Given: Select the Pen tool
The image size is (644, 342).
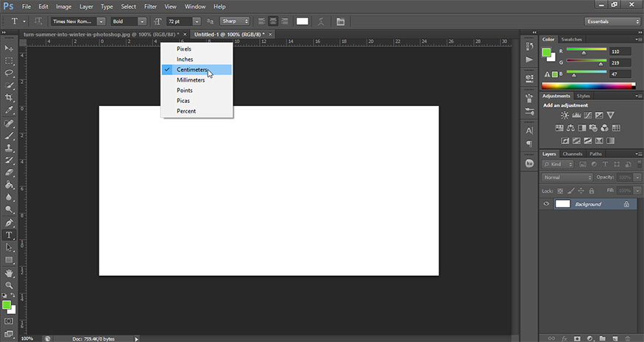Looking at the screenshot, I should pyautogui.click(x=9, y=223).
